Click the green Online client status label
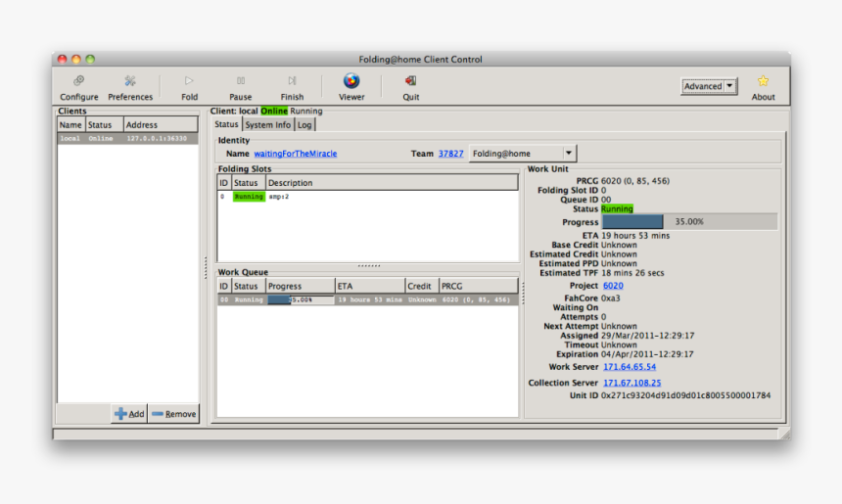 pyautogui.click(x=274, y=111)
